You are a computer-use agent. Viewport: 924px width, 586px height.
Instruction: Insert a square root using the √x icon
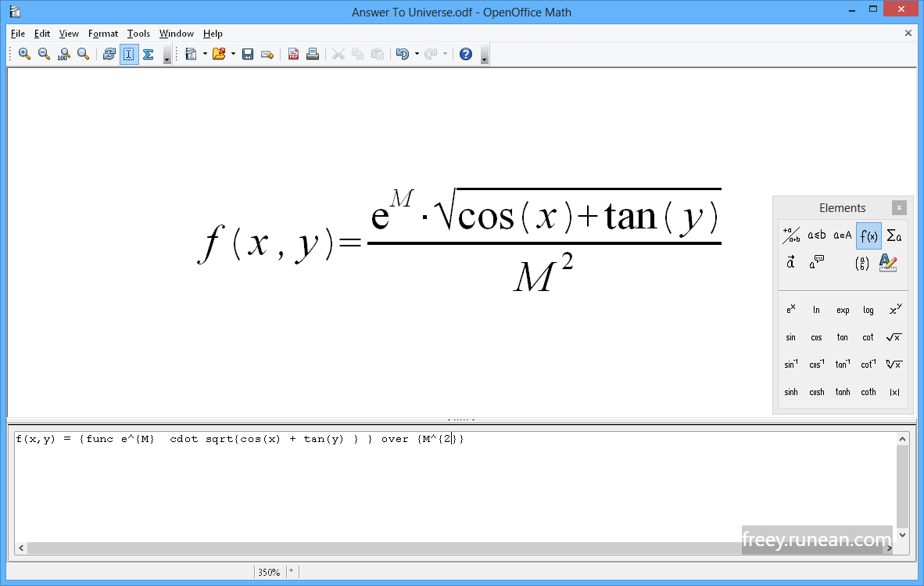tap(894, 337)
